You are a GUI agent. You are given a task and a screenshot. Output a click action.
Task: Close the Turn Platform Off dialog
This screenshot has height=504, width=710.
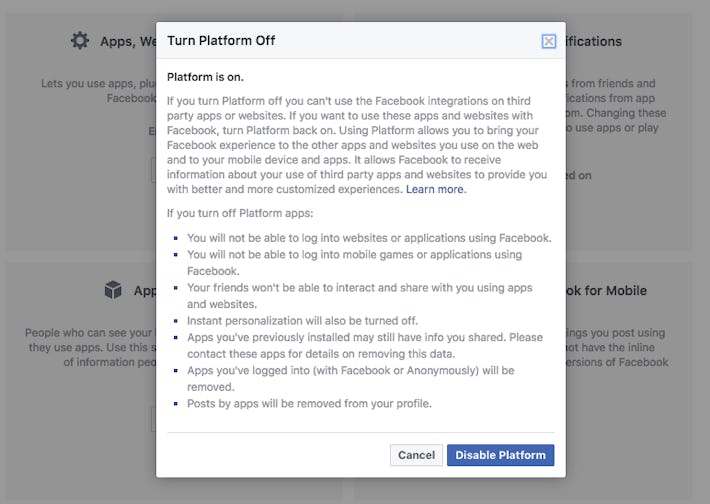pyautogui.click(x=548, y=41)
